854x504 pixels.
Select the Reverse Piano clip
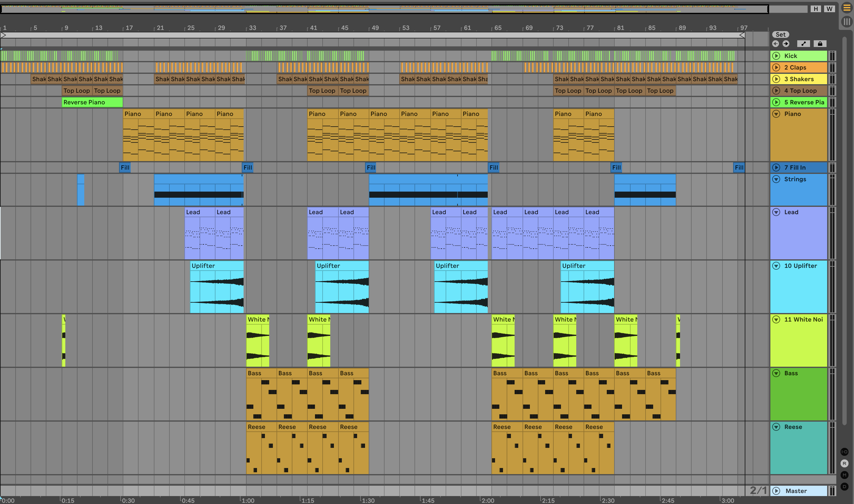92,102
